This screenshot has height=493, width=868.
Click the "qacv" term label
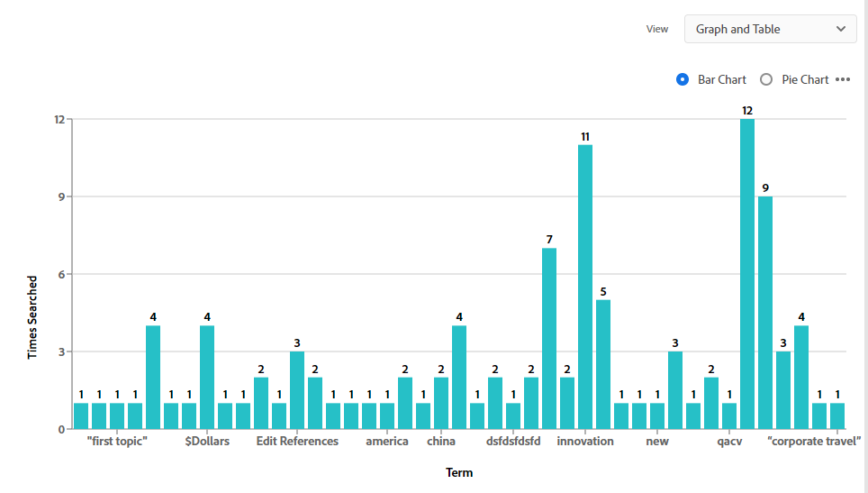(x=729, y=442)
